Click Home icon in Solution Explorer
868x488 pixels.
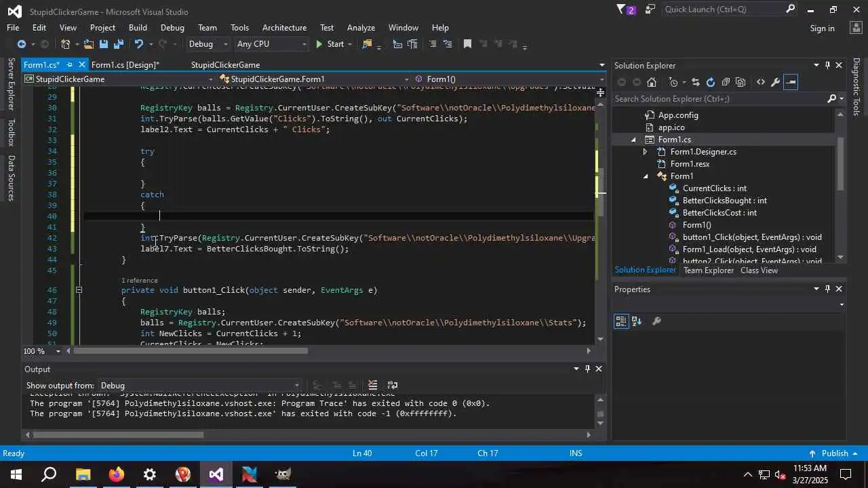coord(652,82)
